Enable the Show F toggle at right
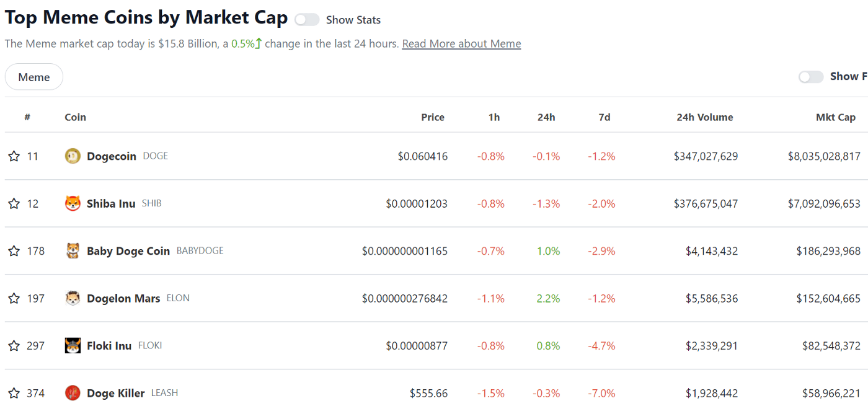868x406 pixels. (x=811, y=77)
